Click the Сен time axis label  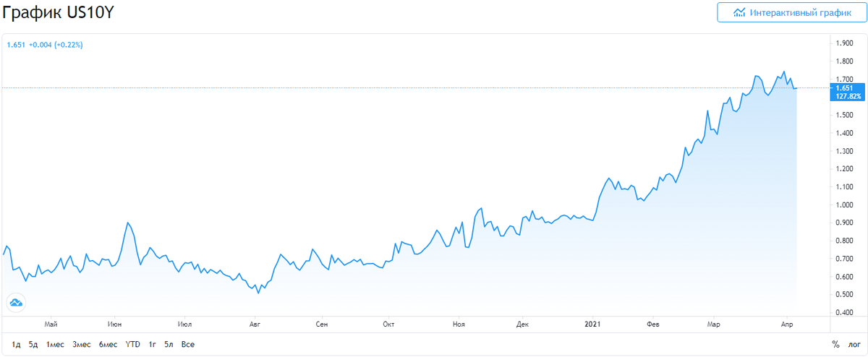coord(322,324)
